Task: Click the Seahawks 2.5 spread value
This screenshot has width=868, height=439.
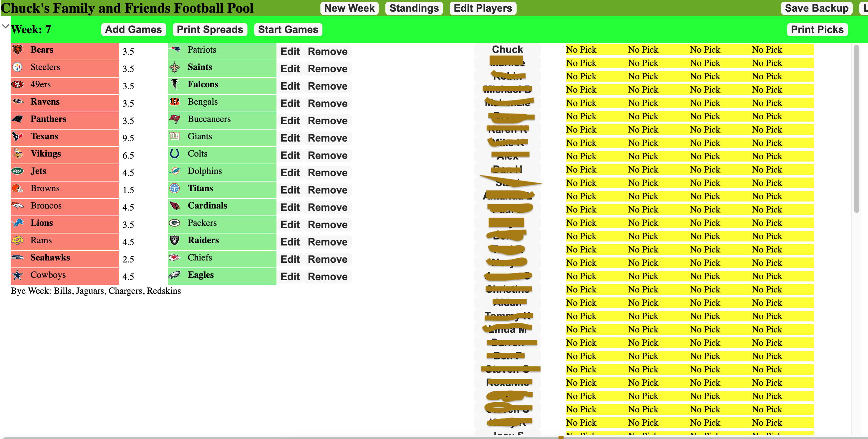Action: click(128, 259)
